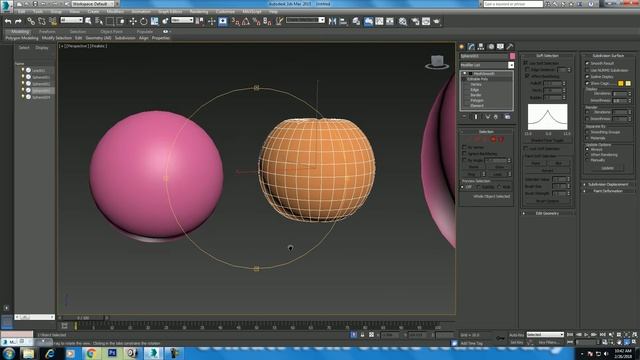Select the red Polygon sub-object icon
This screenshot has width=640, height=360.
[x=494, y=139]
